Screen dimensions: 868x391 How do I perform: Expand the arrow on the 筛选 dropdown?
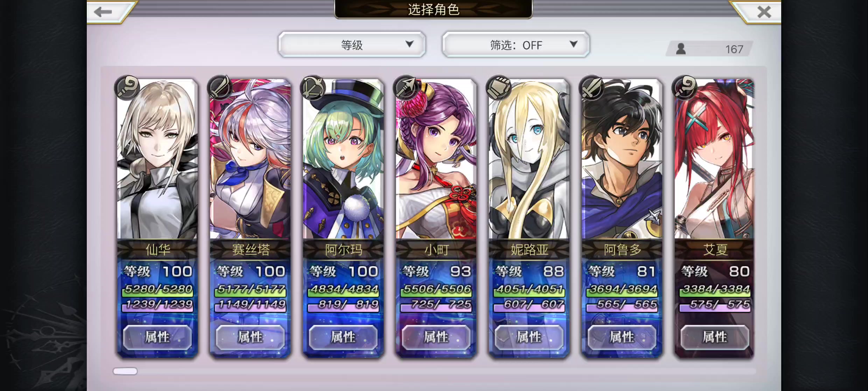573,44
